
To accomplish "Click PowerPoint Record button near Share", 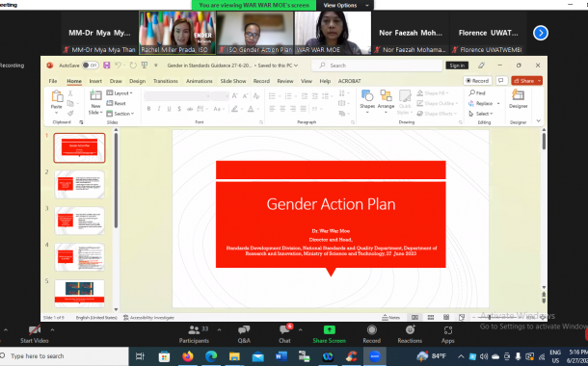I will tap(477, 81).
